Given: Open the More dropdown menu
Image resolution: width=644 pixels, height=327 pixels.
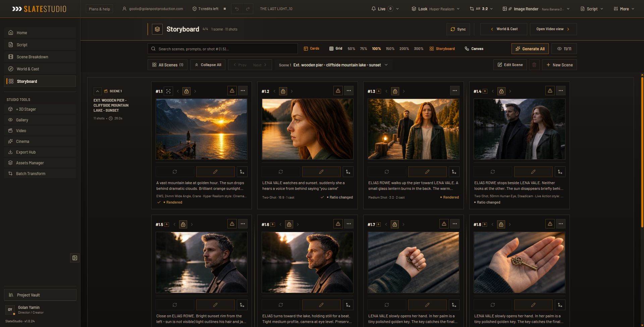Looking at the screenshot, I should coord(624,9).
